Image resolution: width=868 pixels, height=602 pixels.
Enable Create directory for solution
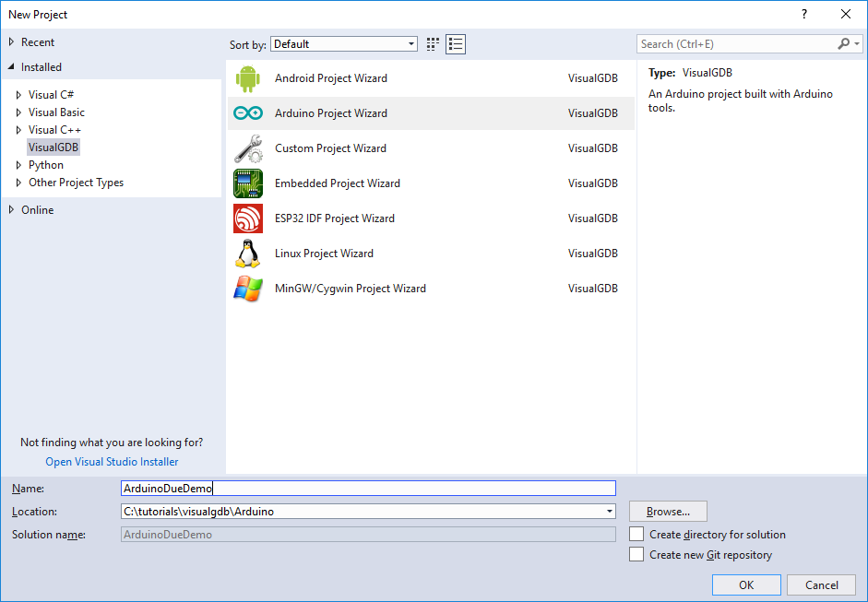pos(636,535)
